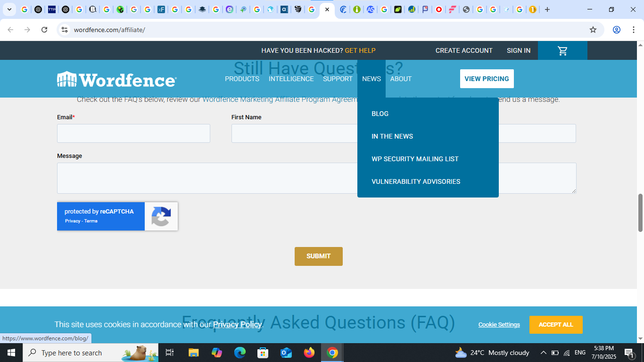Click CREATE ACCOUNT link
644x362 pixels.
pyautogui.click(x=464, y=50)
